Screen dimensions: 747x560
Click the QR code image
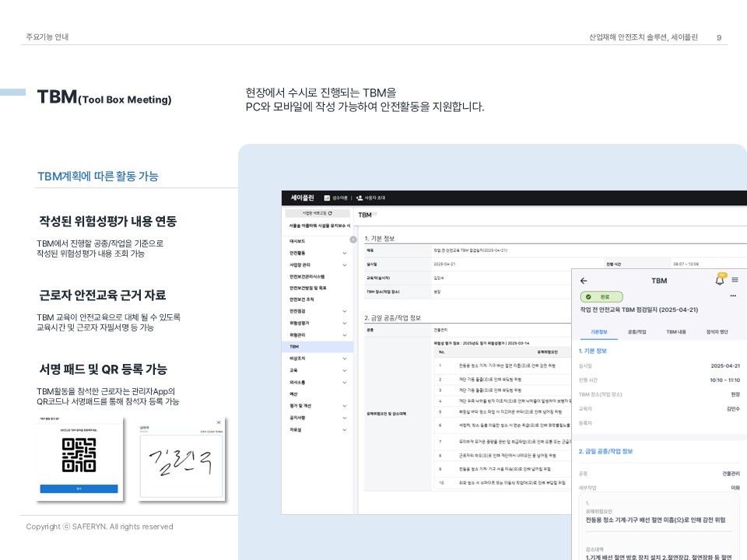(79, 455)
